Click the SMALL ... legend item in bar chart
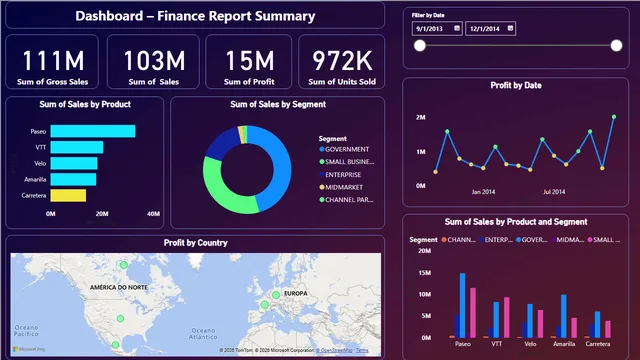 pos(604,240)
